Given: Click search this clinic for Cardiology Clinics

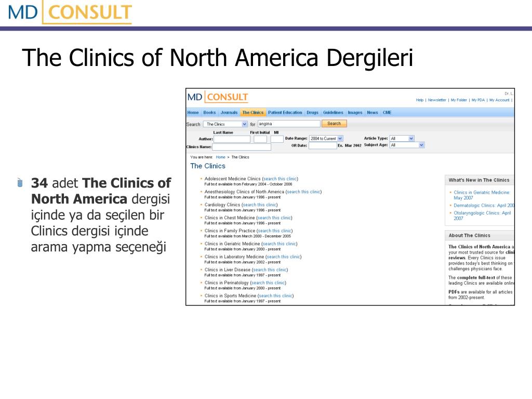Looking at the screenshot, I should point(260,205).
